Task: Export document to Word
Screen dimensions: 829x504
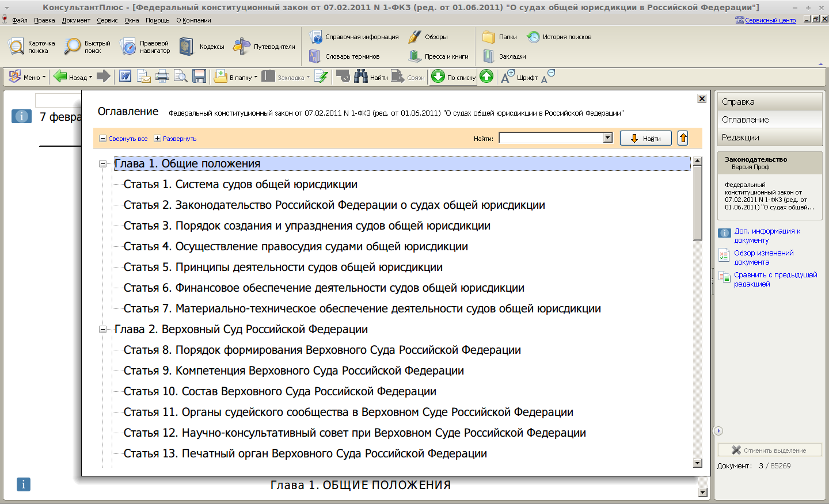Action: (125, 77)
